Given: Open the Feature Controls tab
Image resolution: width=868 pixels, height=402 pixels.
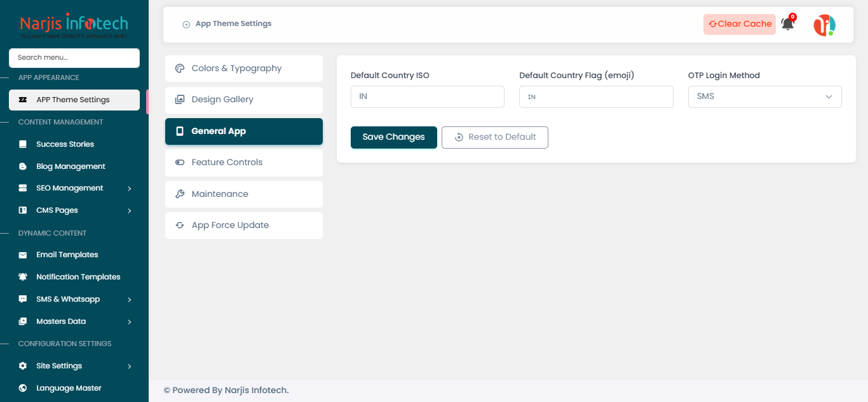Looking at the screenshot, I should coord(244,163).
